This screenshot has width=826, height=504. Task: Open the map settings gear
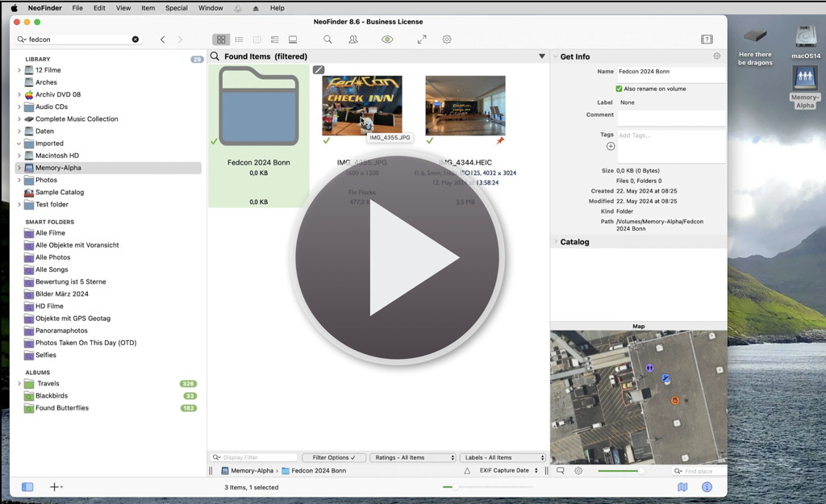578,471
